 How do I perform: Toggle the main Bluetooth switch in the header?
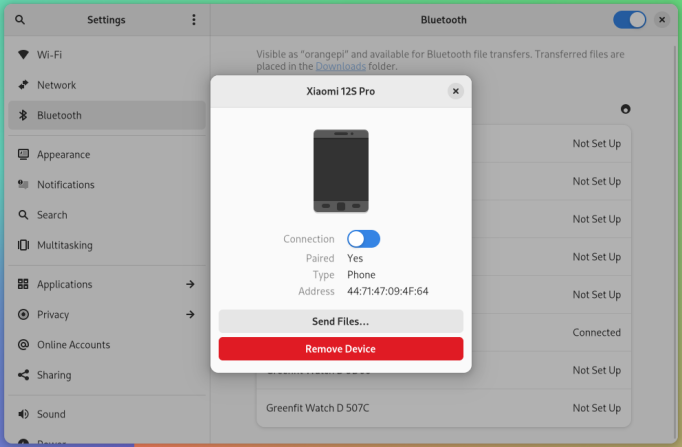(629, 20)
